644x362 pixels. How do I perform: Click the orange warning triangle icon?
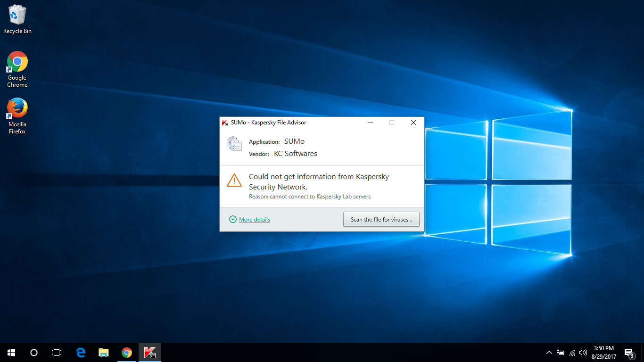pyautogui.click(x=234, y=180)
